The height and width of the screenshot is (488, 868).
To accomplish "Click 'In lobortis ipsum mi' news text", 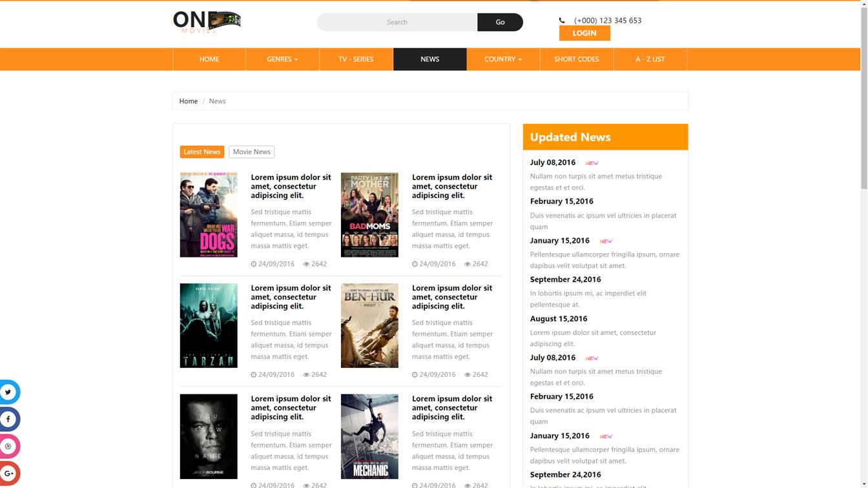I will [588, 299].
